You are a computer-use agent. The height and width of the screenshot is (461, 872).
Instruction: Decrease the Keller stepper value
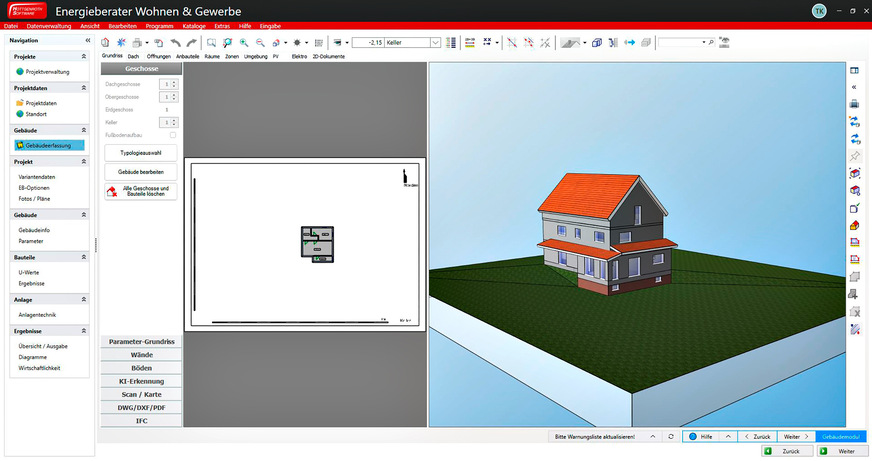coord(174,124)
